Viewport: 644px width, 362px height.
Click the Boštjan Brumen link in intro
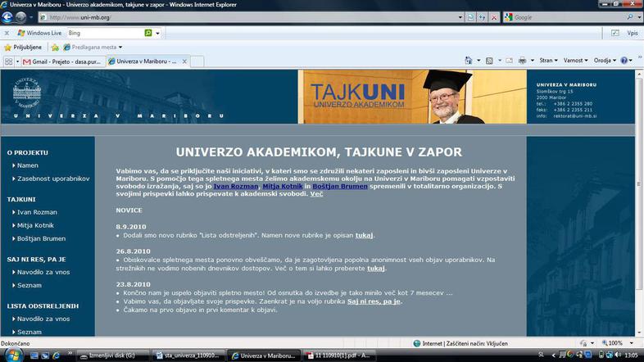[x=339, y=187]
